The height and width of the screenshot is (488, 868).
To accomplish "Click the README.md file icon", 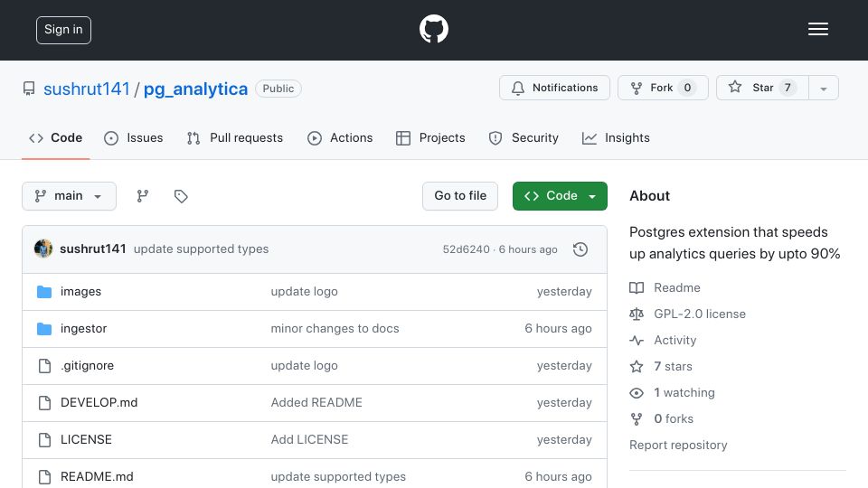I will click(44, 477).
